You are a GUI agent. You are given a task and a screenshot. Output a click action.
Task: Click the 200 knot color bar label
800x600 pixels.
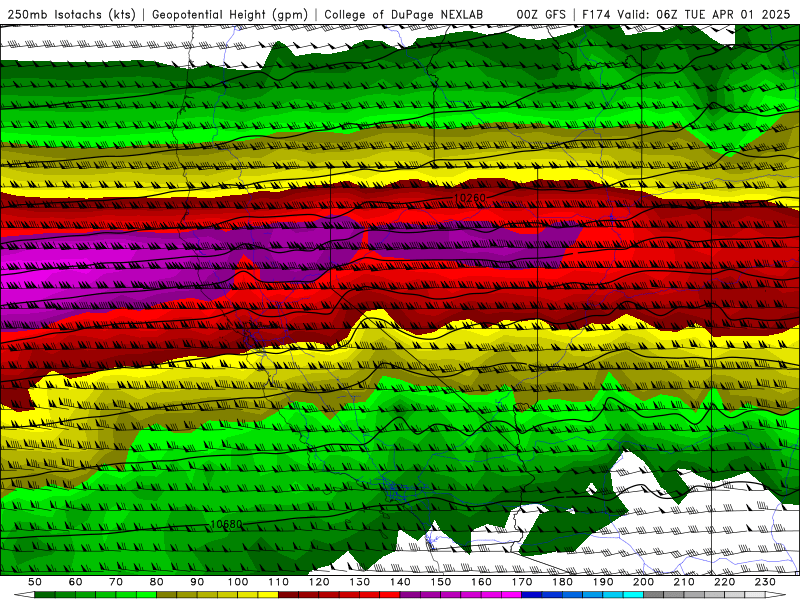pos(643,582)
